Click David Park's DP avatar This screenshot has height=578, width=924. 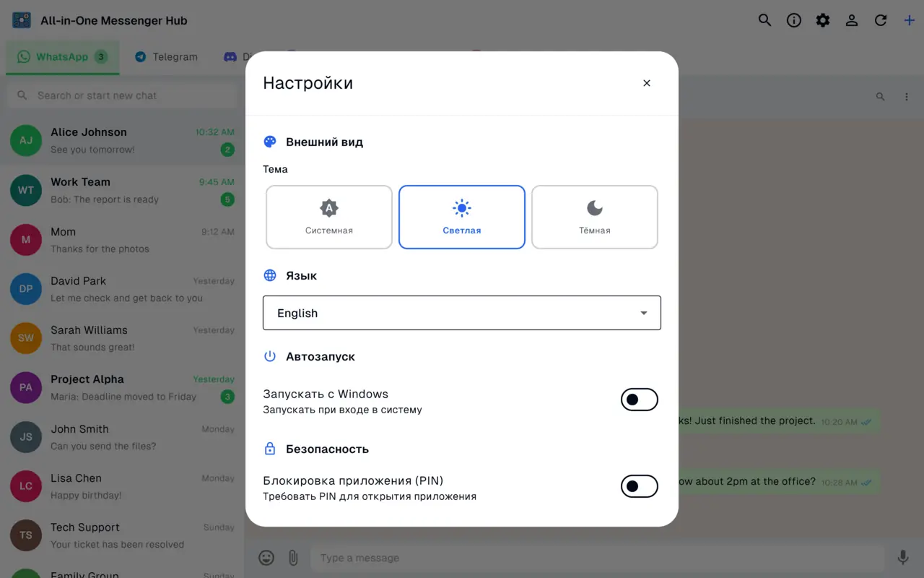(26, 289)
